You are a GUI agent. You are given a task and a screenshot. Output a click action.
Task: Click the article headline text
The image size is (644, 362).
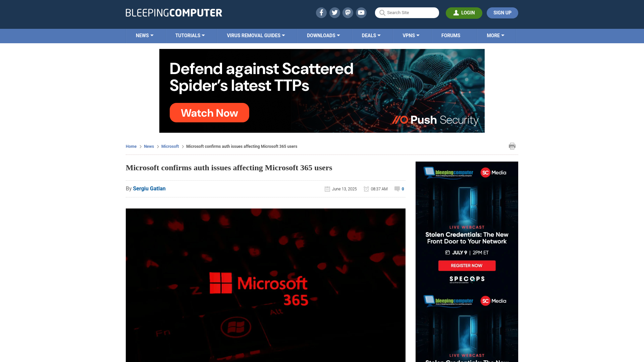pyautogui.click(x=229, y=168)
